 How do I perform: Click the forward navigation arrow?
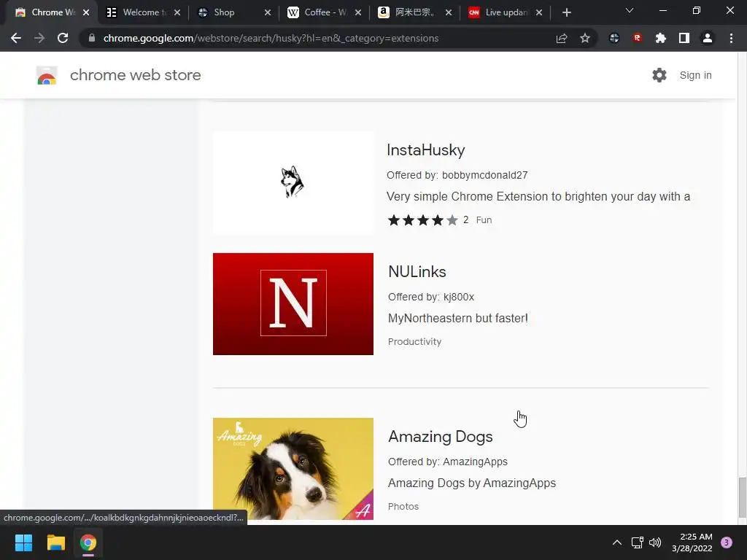coord(39,38)
